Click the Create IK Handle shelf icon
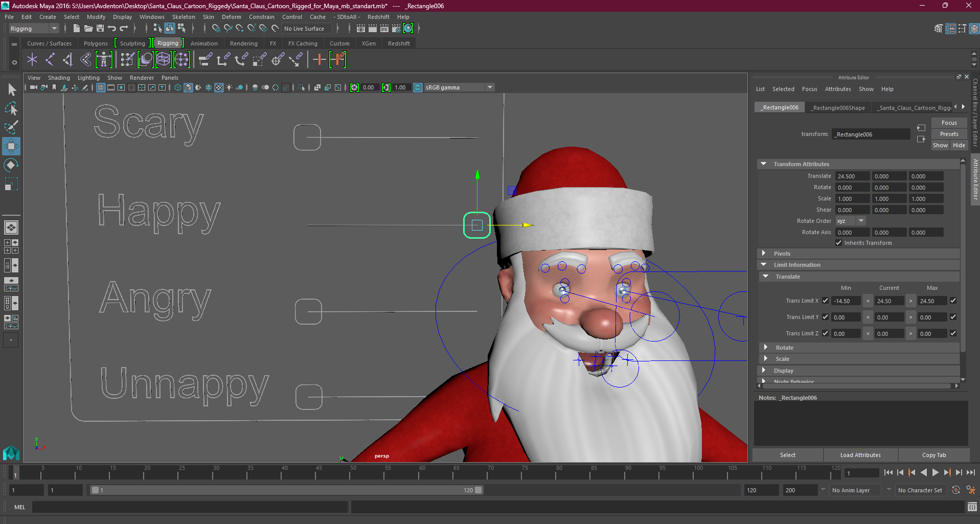Image resolution: width=980 pixels, height=524 pixels. pyautogui.click(x=67, y=60)
